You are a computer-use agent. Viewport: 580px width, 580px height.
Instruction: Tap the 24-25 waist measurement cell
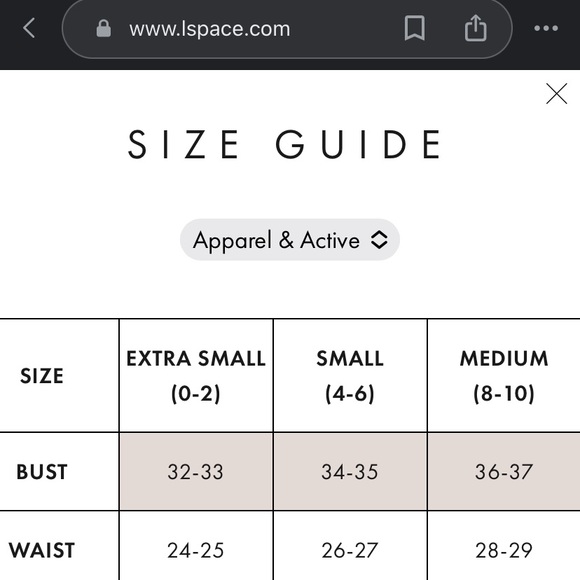pyautogui.click(x=196, y=546)
